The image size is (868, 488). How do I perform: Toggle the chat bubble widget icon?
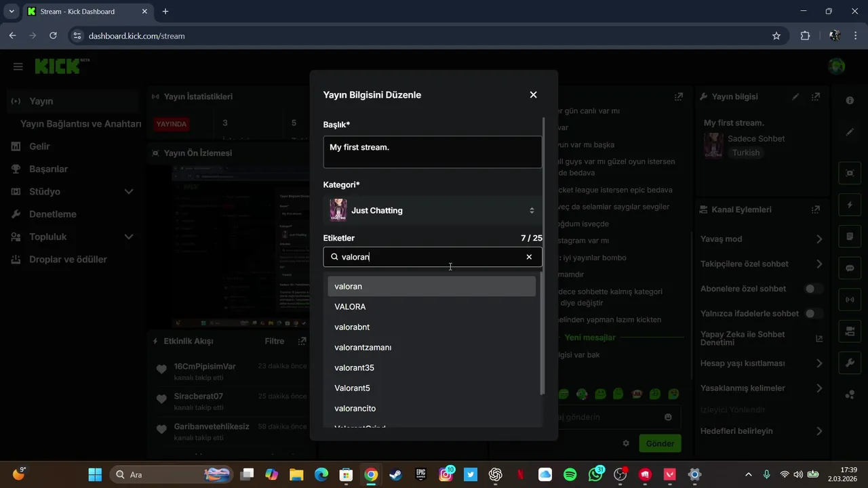coord(850,268)
